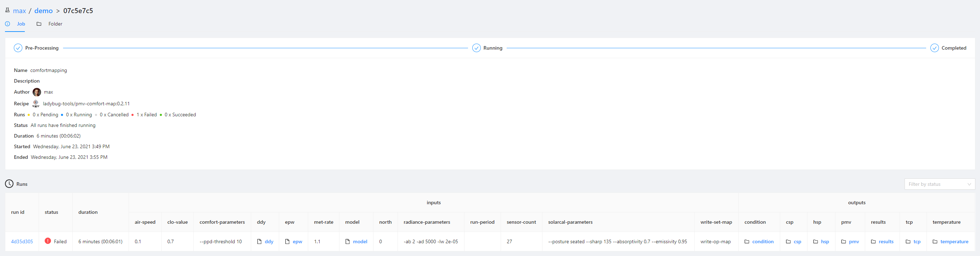Click the Pre-Processing step check icon
The width and height of the screenshot is (980, 256).
coord(18,48)
